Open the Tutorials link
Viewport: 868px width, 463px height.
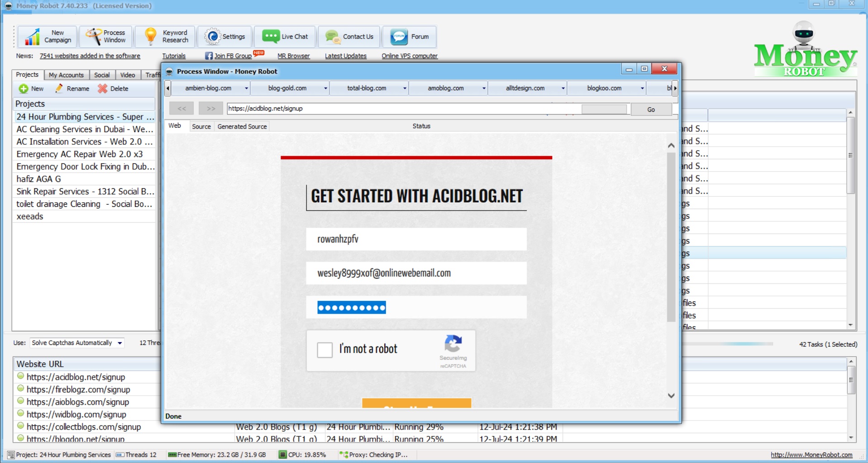[174, 56]
